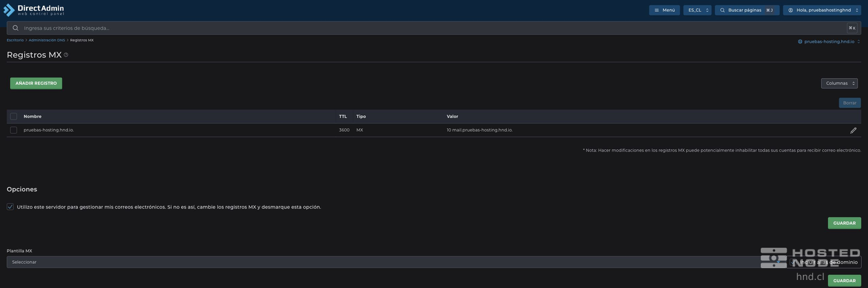Click the DirectAdmin logo
This screenshot has width=868, height=288.
point(33,10)
